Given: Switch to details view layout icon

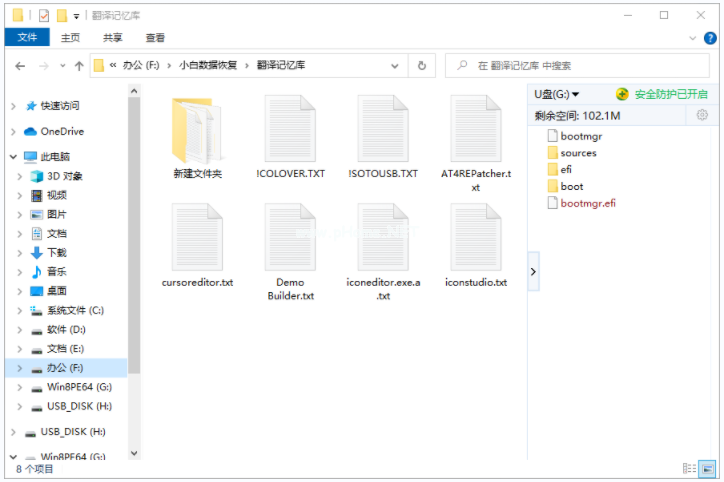Looking at the screenshot, I should 689,468.
